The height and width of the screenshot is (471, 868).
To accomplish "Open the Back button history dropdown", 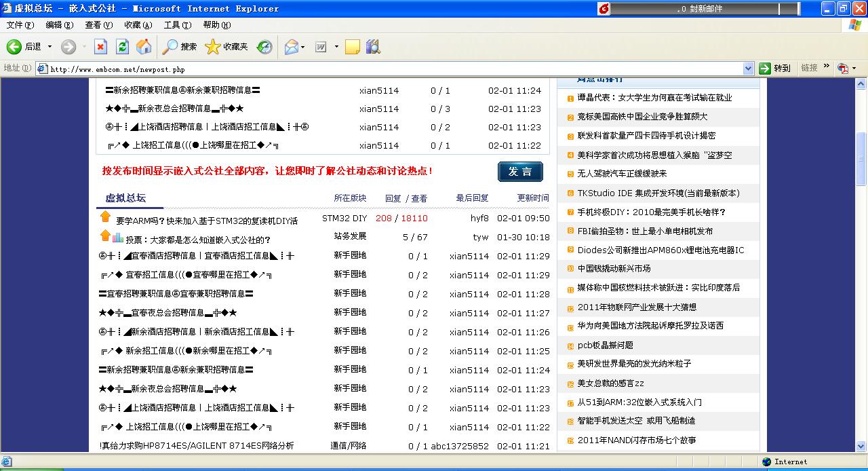I will tap(50, 47).
